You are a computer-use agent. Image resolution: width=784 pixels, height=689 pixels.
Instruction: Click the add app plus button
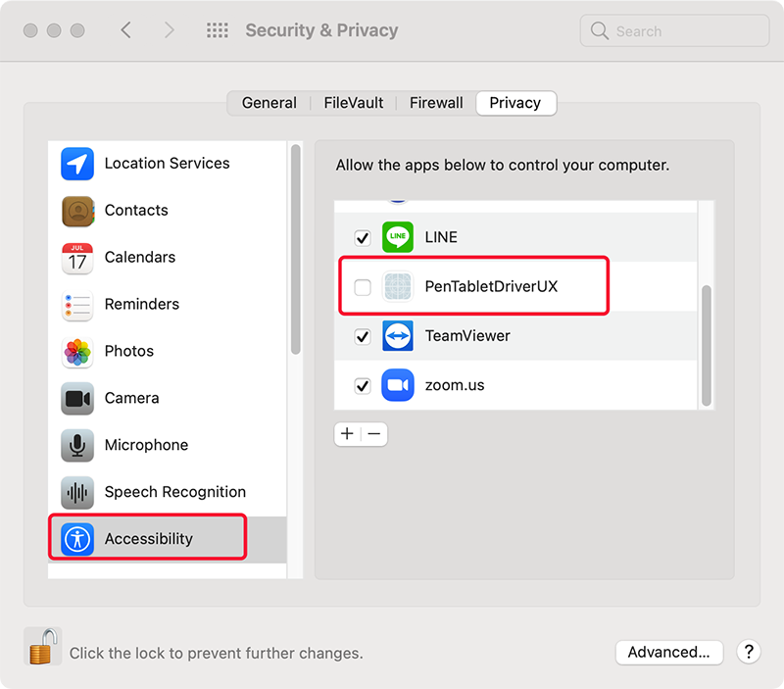tap(348, 434)
